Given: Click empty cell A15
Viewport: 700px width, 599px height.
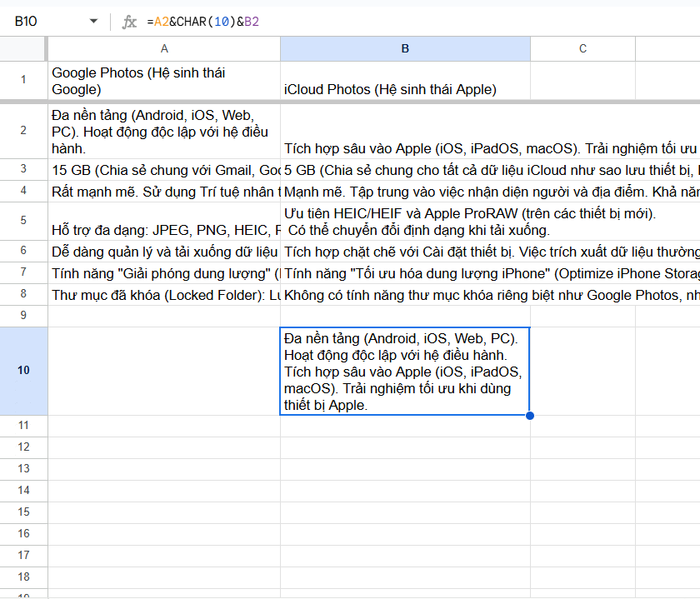Looking at the screenshot, I should (x=164, y=513).
